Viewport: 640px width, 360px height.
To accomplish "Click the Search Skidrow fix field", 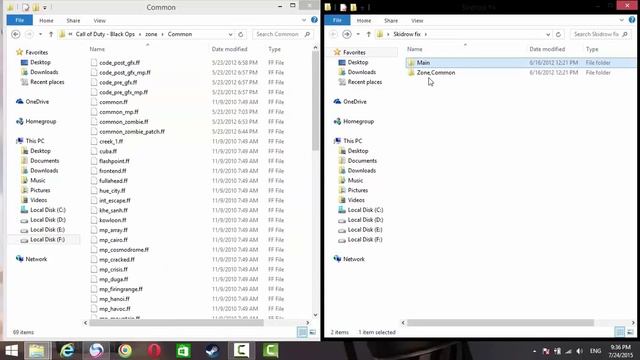I will (x=600, y=34).
